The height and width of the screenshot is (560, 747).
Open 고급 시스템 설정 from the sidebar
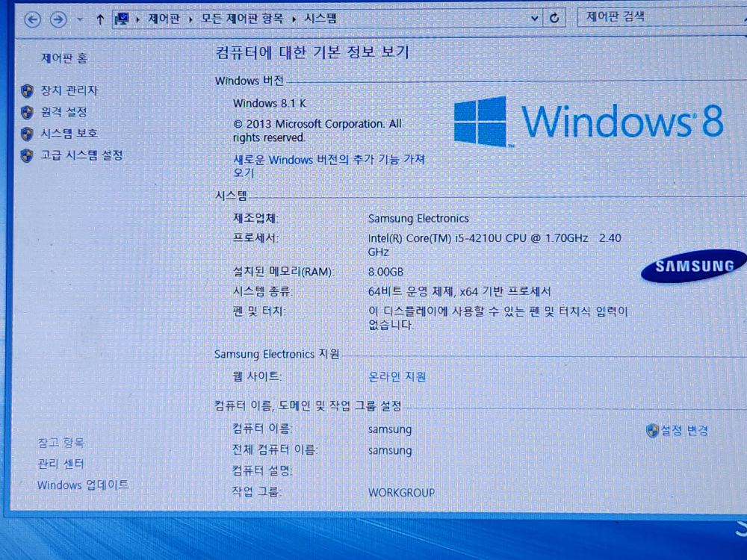point(82,155)
